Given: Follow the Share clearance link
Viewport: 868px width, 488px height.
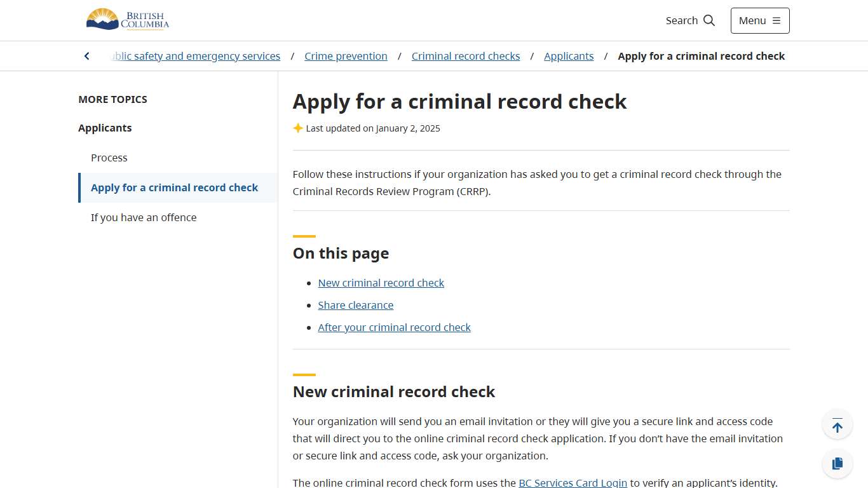Looking at the screenshot, I should pyautogui.click(x=355, y=305).
